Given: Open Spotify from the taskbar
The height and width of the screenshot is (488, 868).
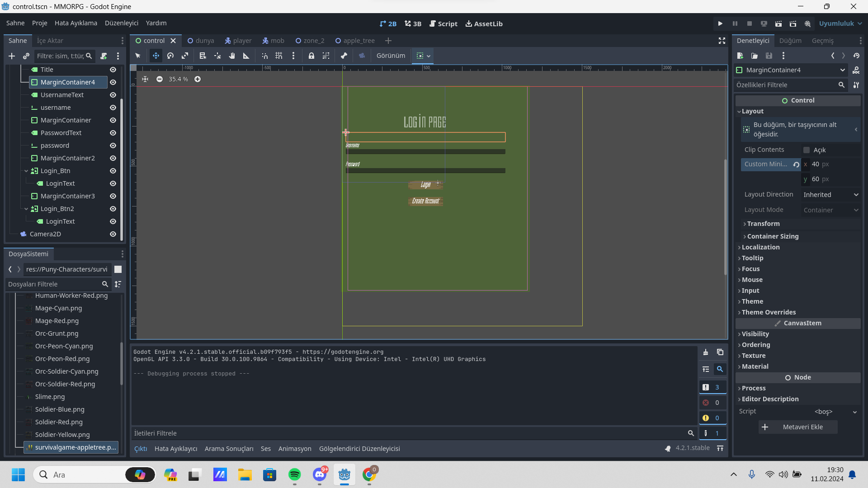Looking at the screenshot, I should point(295,474).
